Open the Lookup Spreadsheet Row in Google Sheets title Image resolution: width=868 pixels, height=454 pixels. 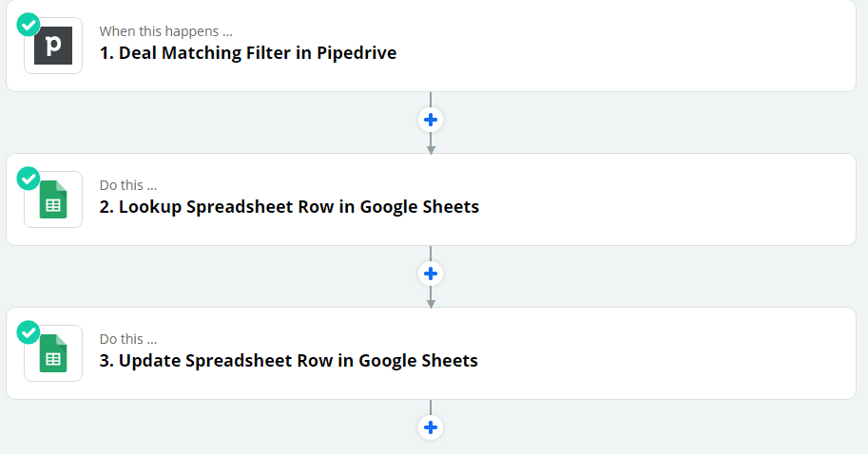coord(290,207)
